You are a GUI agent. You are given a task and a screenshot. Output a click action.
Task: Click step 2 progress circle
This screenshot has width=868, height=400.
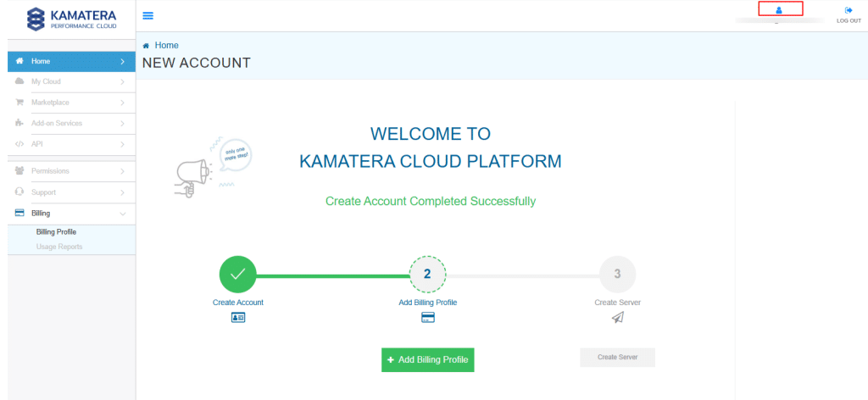(427, 274)
